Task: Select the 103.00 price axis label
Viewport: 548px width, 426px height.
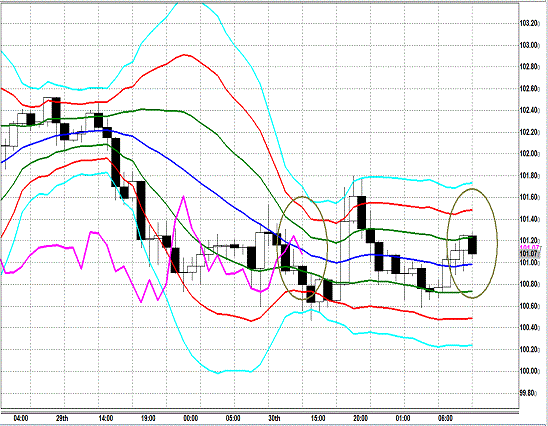Action: point(530,45)
